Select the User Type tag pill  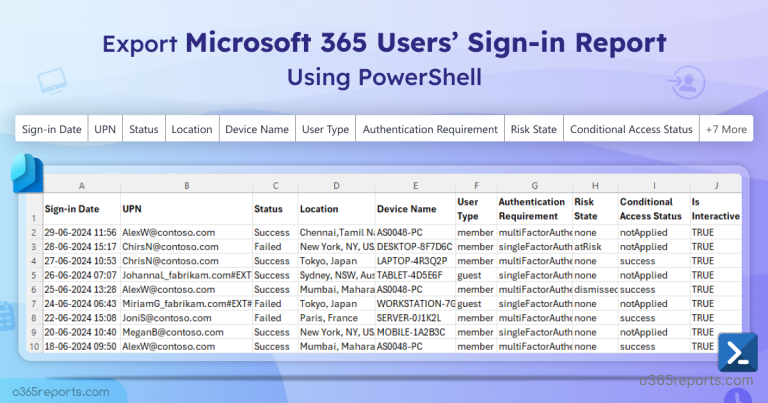point(325,129)
